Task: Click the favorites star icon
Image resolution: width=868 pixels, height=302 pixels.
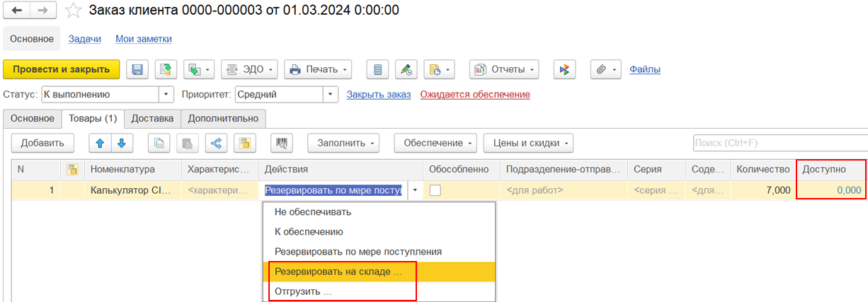Action: [73, 11]
